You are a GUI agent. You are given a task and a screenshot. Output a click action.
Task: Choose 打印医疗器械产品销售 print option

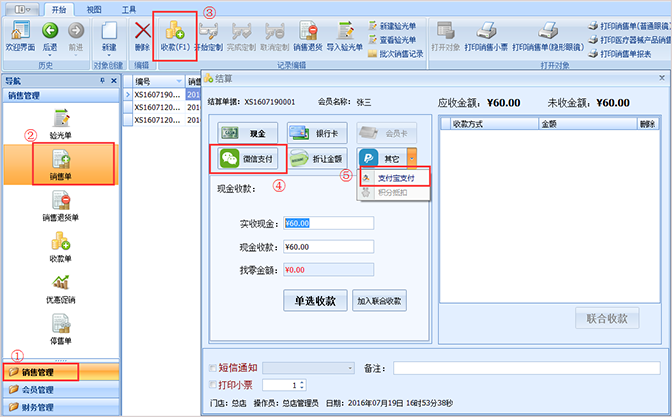pyautogui.click(x=630, y=40)
